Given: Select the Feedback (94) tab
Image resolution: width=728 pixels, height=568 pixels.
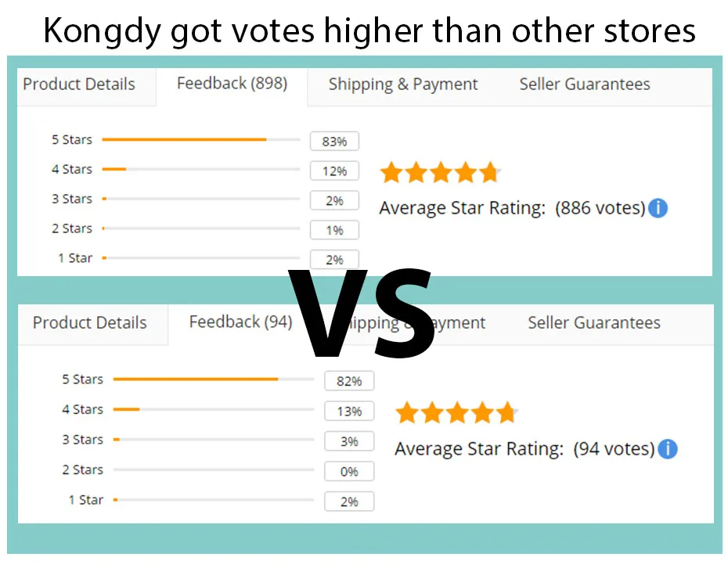Looking at the screenshot, I should tap(240, 322).
